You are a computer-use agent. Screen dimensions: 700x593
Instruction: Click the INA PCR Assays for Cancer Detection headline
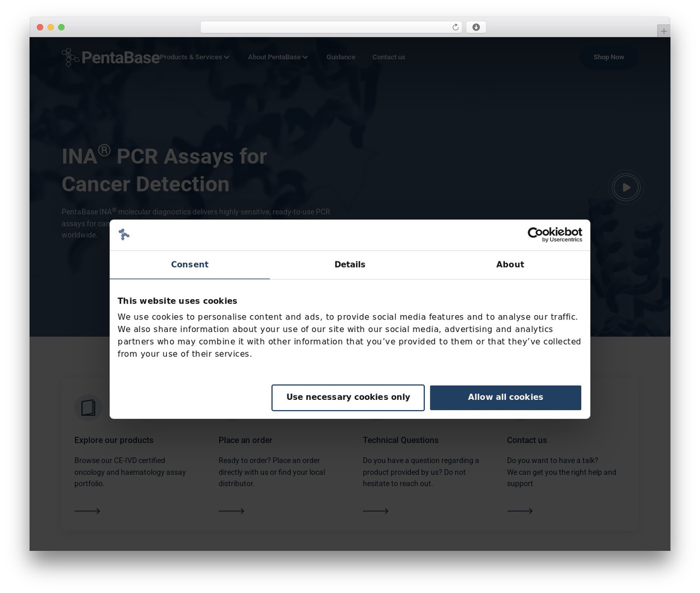pyautogui.click(x=164, y=170)
